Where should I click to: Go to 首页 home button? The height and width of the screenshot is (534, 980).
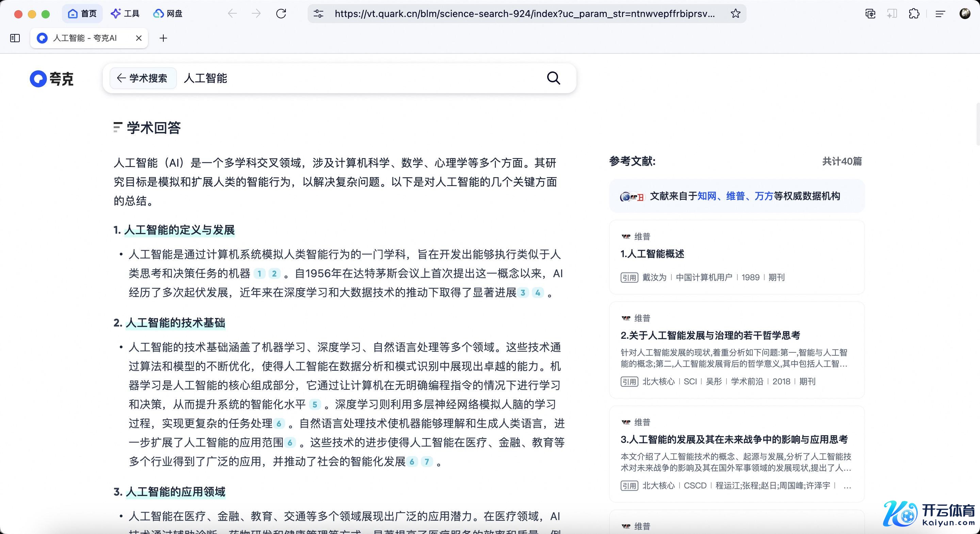click(x=82, y=14)
